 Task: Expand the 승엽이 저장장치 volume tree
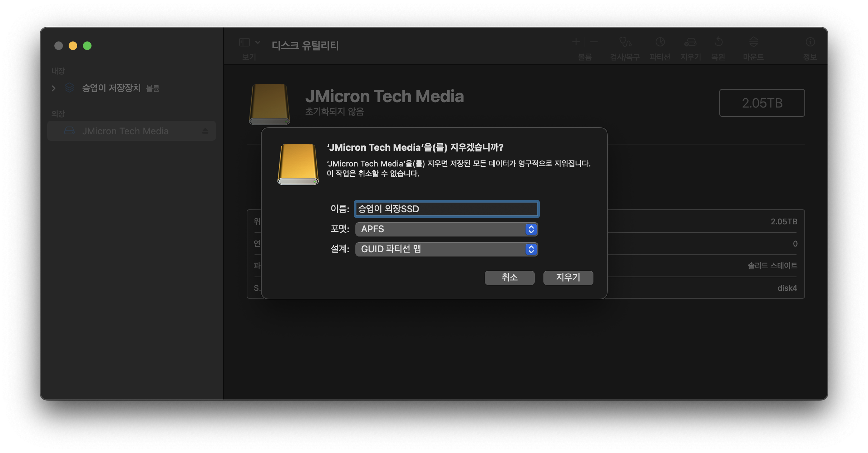point(54,88)
